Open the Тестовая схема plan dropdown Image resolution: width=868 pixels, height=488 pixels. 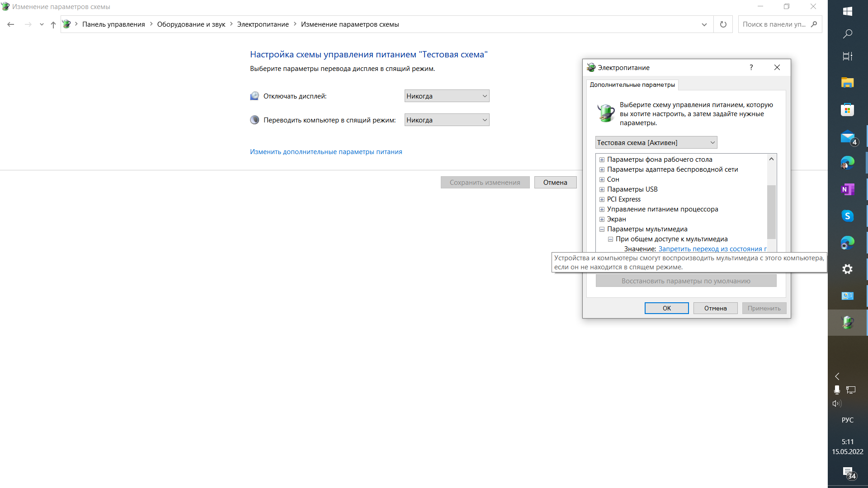click(x=656, y=142)
